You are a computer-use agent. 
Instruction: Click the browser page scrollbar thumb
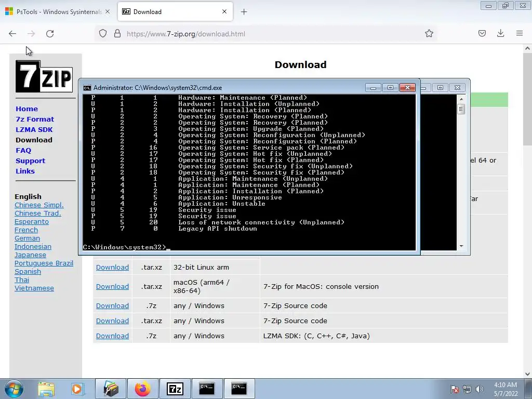pos(527,100)
